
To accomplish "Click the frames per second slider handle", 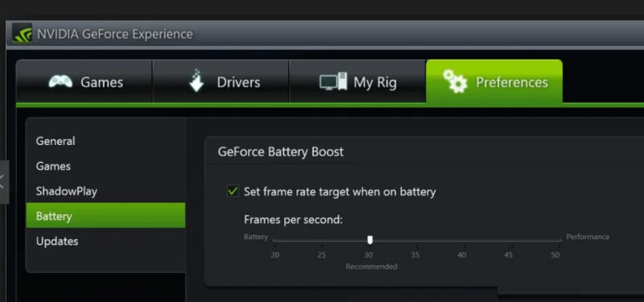I will click(369, 239).
